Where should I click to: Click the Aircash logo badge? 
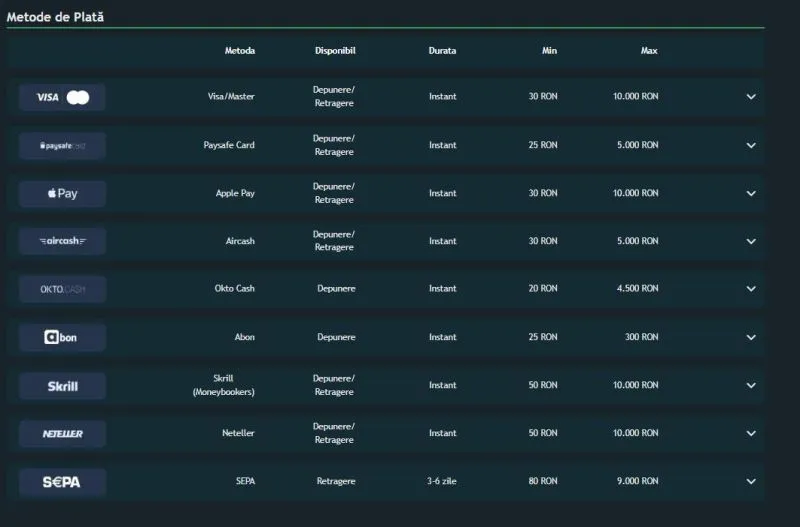coord(62,241)
